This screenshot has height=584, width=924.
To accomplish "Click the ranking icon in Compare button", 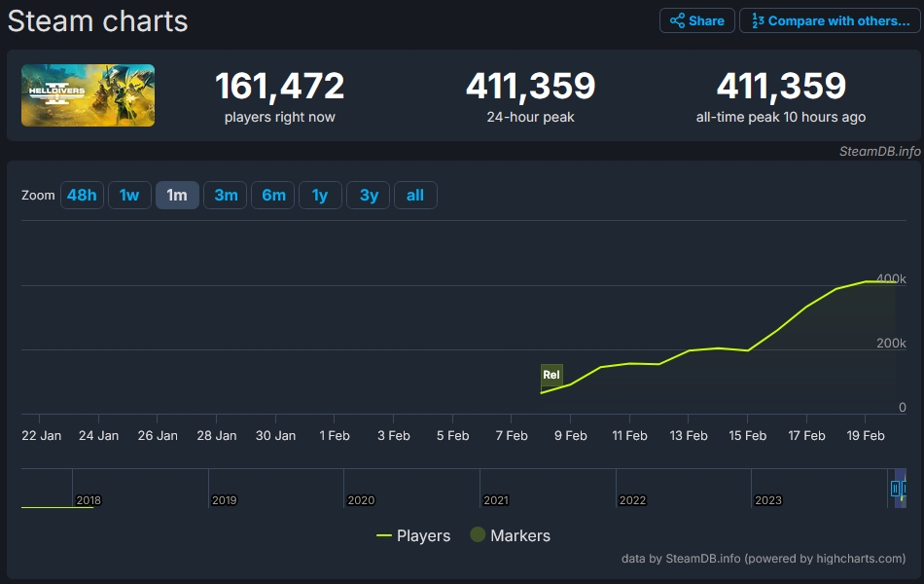I will point(758,20).
